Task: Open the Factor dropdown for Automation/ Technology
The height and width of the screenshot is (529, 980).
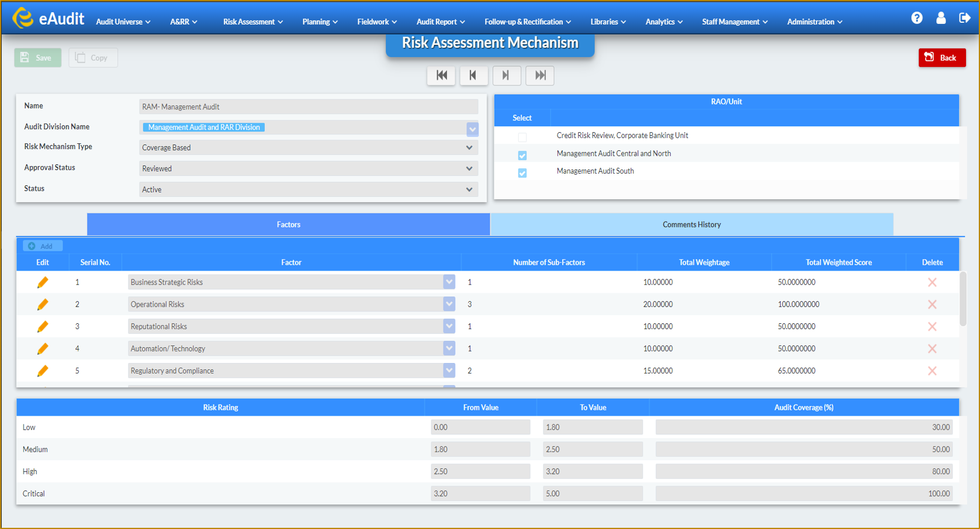Action: [x=449, y=348]
